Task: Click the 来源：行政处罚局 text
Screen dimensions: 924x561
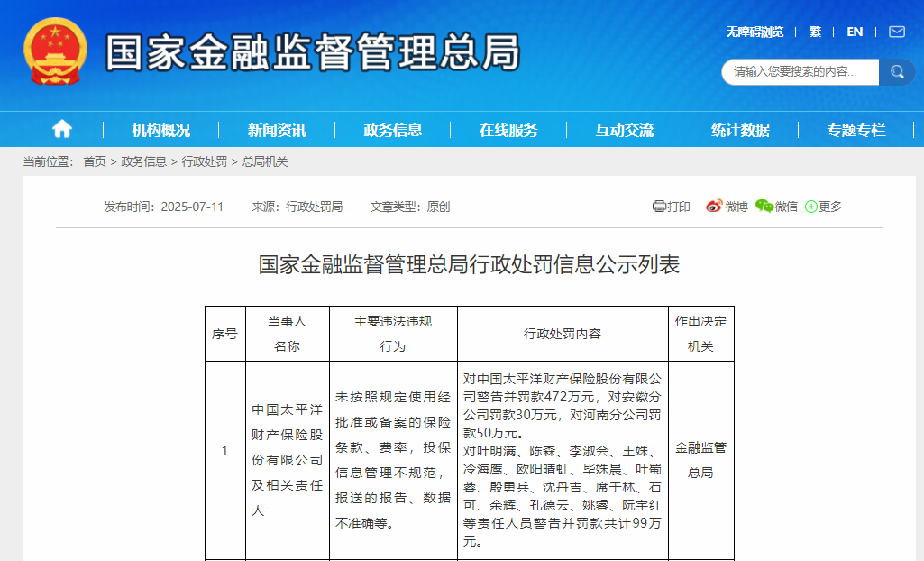Action: [x=297, y=207]
